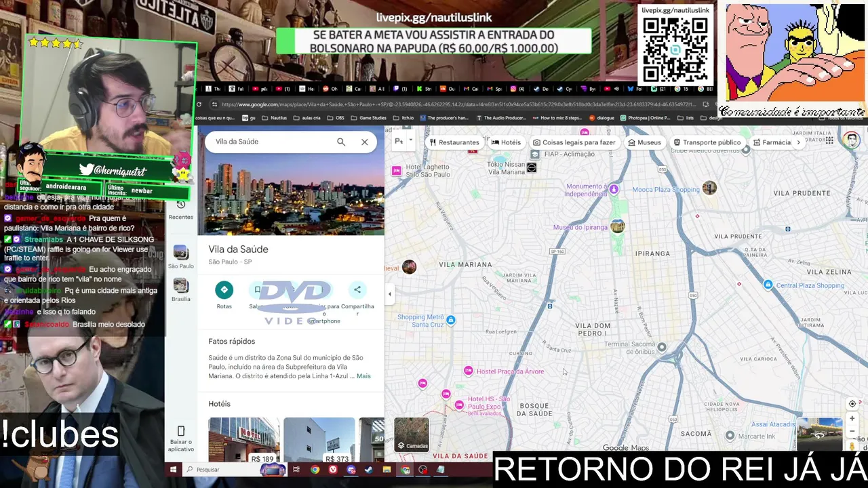
Task: Click Monumento à Independência pin
Action: click(614, 189)
